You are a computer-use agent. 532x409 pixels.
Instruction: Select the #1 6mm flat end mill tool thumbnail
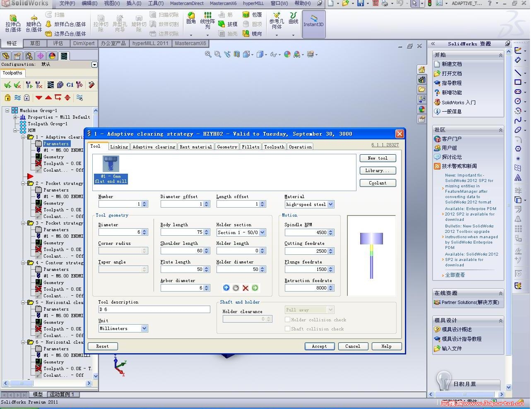(111, 170)
